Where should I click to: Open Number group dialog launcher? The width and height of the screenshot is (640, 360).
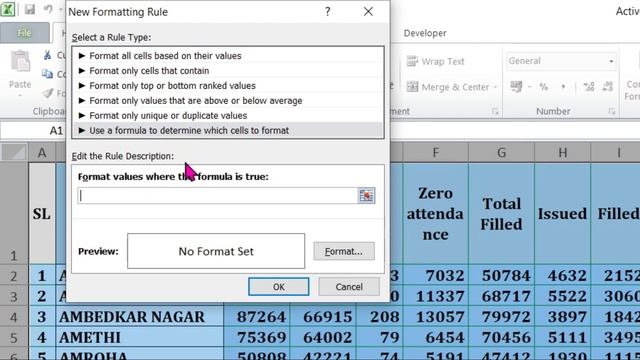(x=612, y=111)
